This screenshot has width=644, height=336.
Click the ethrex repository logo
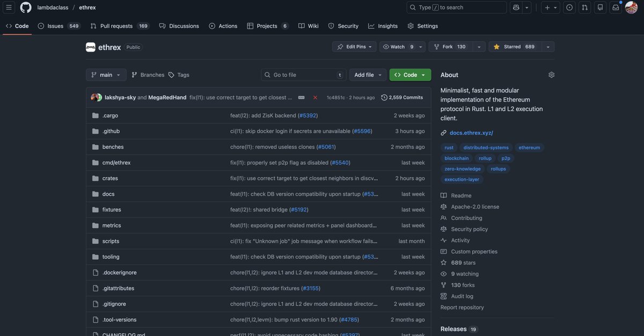90,47
